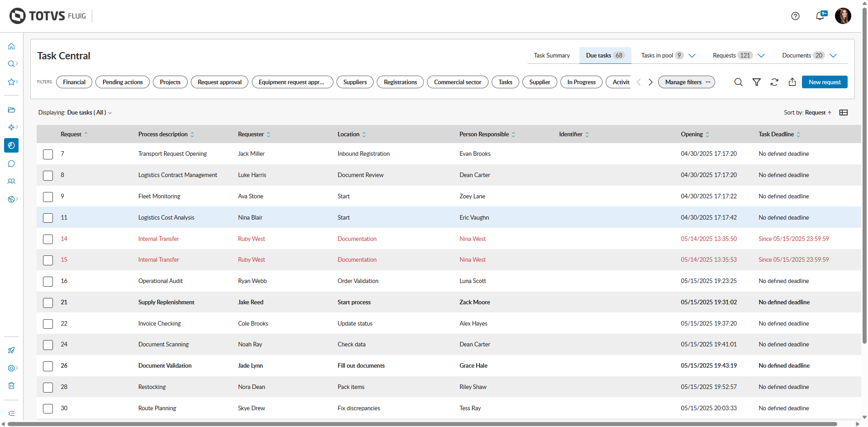Image resolution: width=868 pixels, height=427 pixels.
Task: Click the export share icon
Action: coord(792,82)
